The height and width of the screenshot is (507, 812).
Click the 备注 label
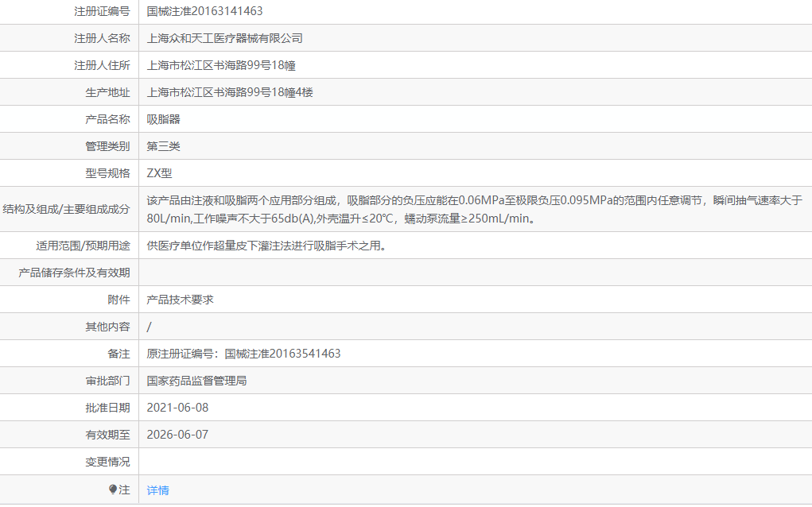pyautogui.click(x=118, y=354)
